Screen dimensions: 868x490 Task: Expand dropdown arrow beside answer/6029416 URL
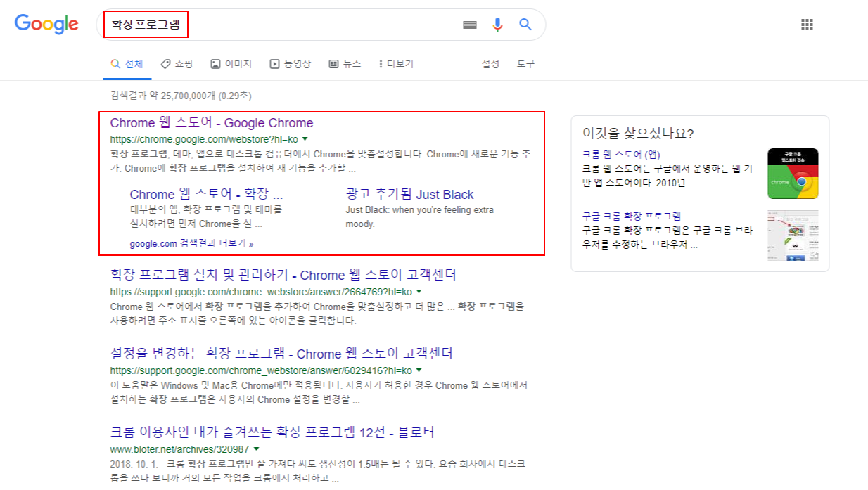click(x=419, y=370)
